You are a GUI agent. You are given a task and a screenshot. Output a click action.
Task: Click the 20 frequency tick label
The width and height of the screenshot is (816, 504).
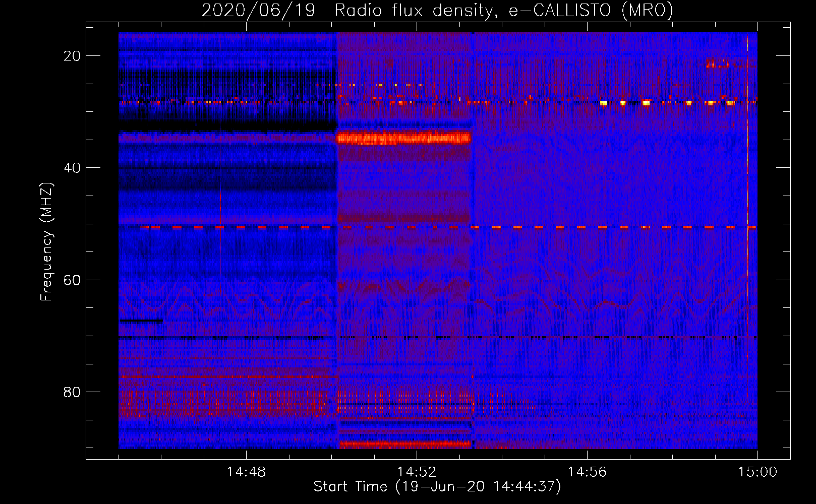pos(72,56)
